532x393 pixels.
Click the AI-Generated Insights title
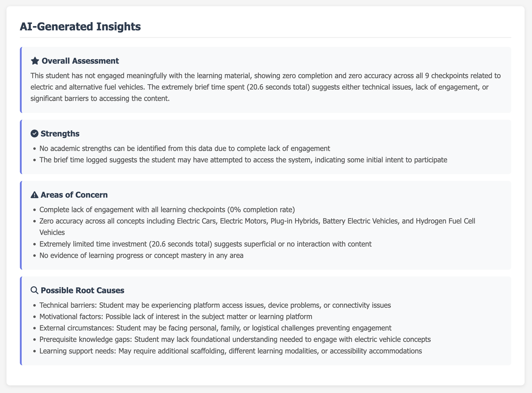pos(80,26)
